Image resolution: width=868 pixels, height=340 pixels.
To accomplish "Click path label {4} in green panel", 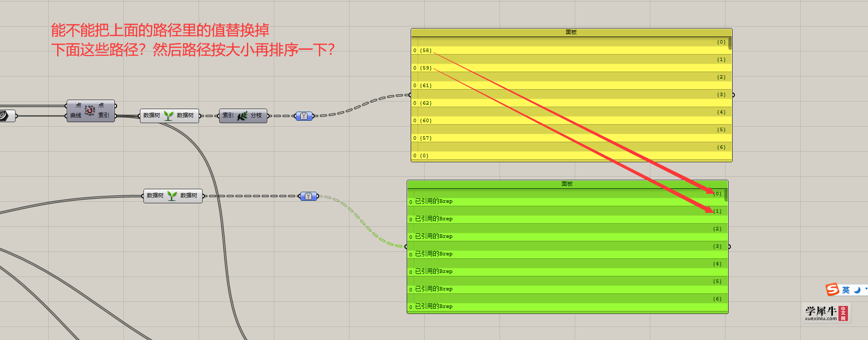I will (718, 264).
